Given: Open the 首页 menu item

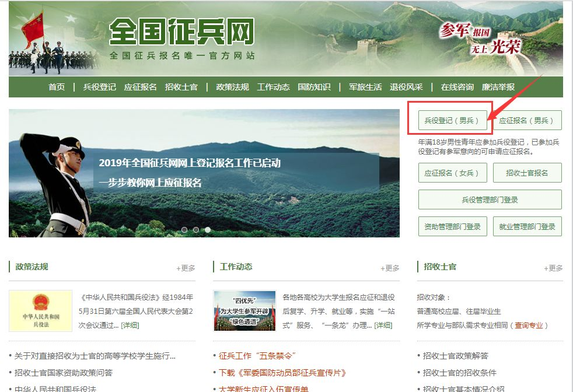Looking at the screenshot, I should (55, 86).
